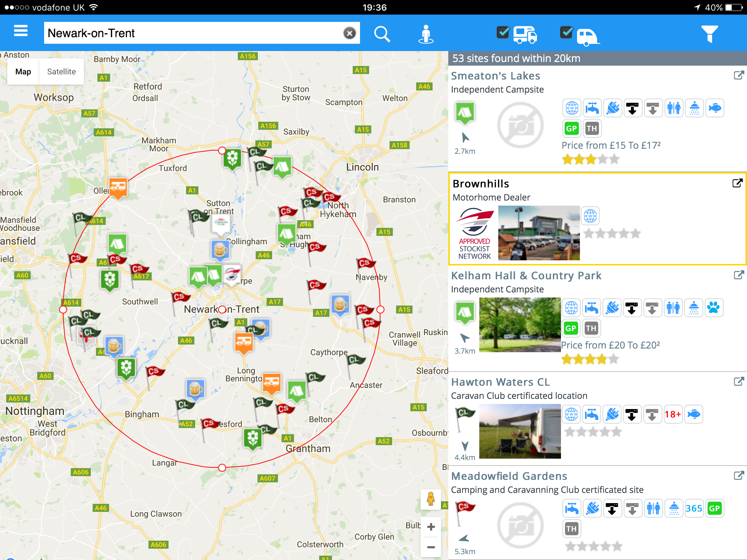Tap the magnifier search icon
This screenshot has width=747, height=560.
382,34
